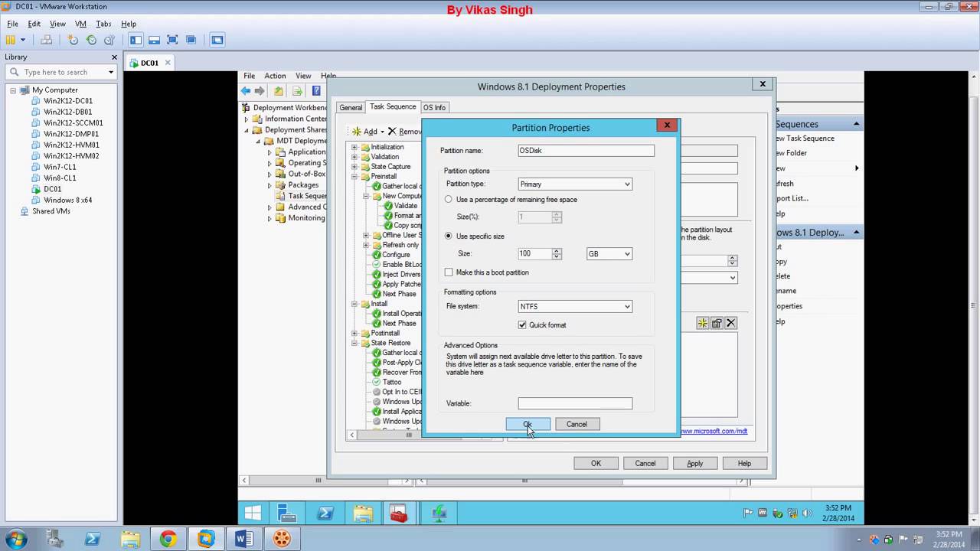Click the MMC help toolbar icon
This screenshot has height=551, width=980.
(316, 91)
